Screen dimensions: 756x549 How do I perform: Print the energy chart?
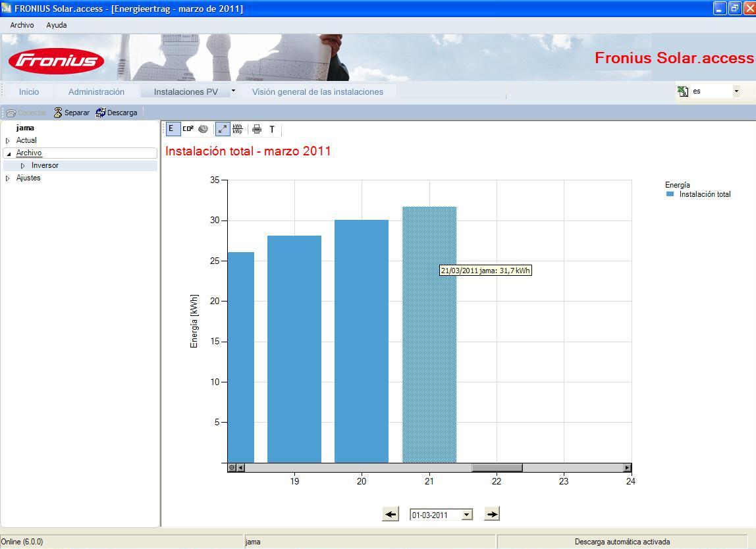(x=257, y=129)
